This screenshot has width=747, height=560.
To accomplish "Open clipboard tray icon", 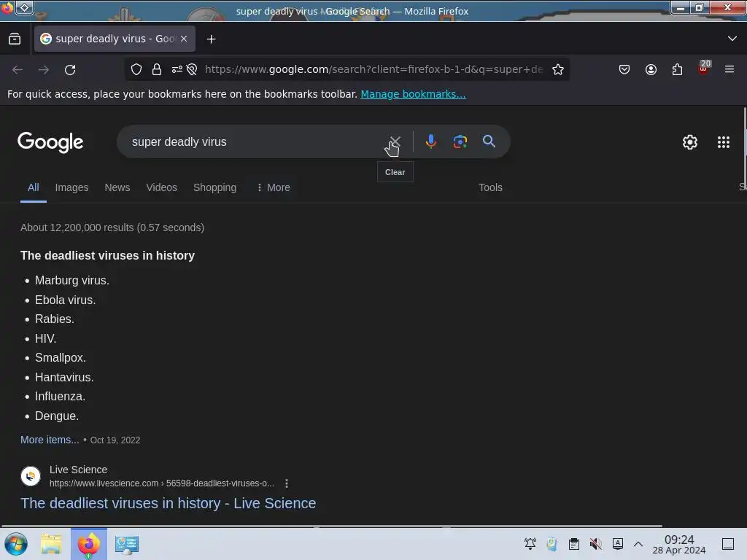I will click(x=574, y=544).
